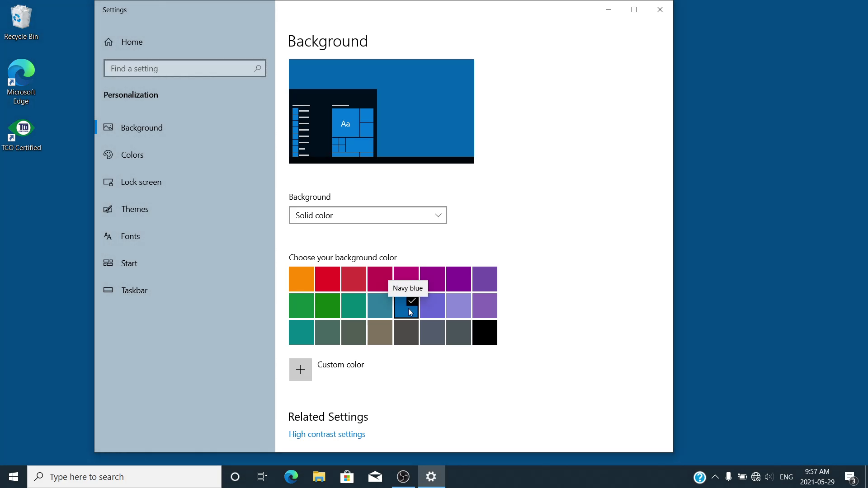Pick the black background color swatch
Screen dimensions: 868x488
[485, 333]
